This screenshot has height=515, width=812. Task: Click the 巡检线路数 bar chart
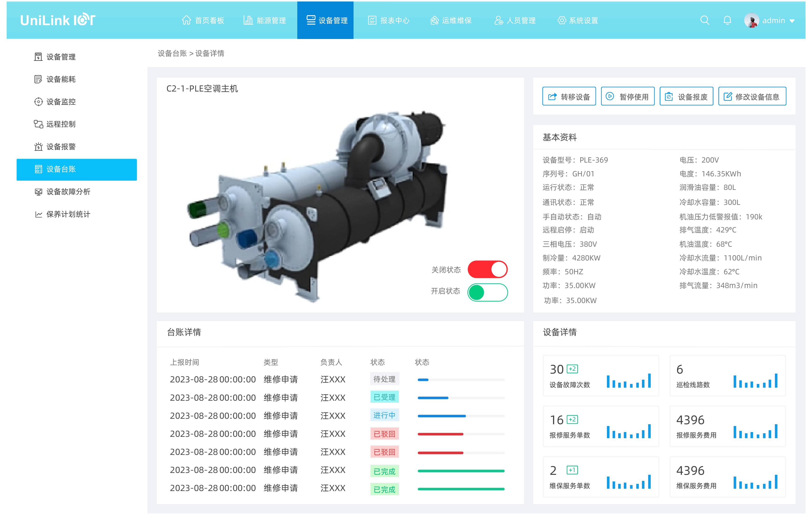[x=755, y=380]
